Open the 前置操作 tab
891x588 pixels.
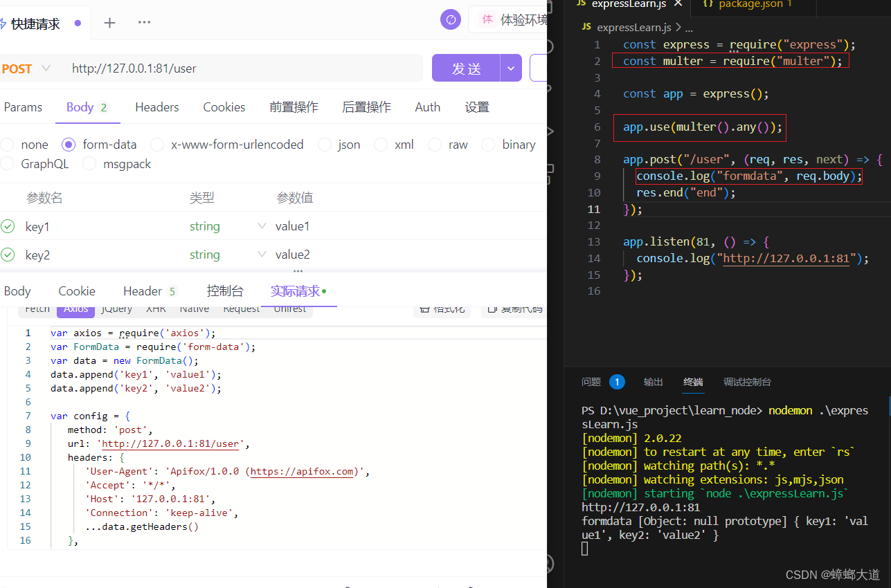click(x=294, y=107)
